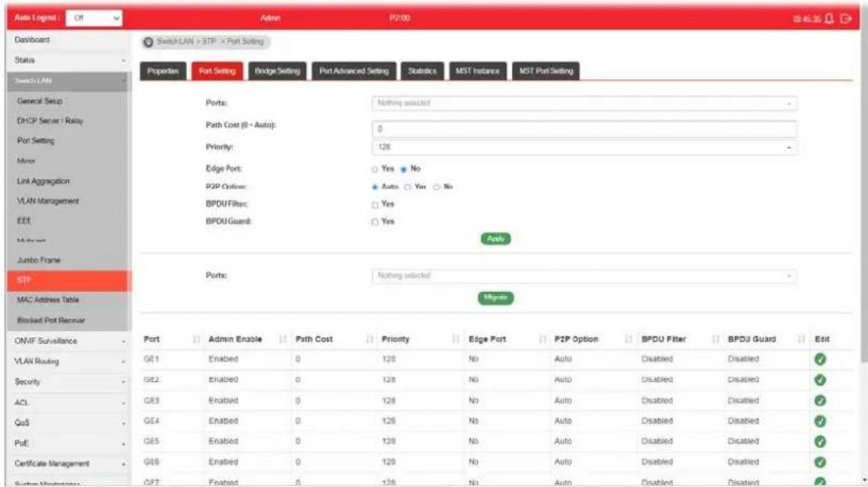
Task: Select P2P Option Yes radio button
Action: coord(408,187)
